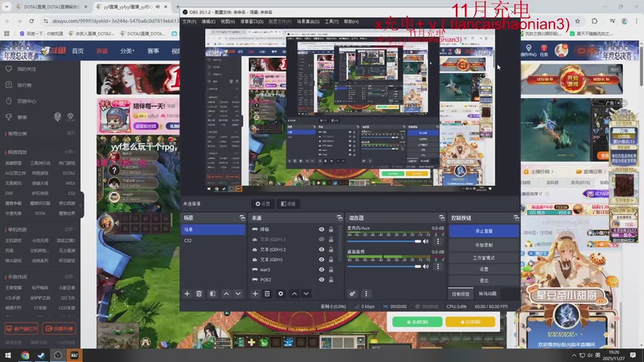644x362 pixels.
Task: Toggle visibility of 文本 (GDI+) 2 source
Action: (321, 249)
